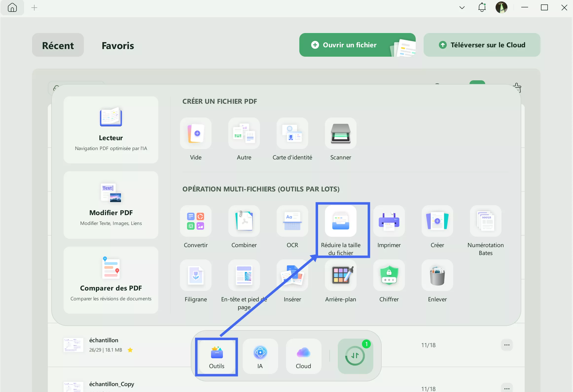
Task: Open the Arrière-plan background tool
Action: (340, 275)
